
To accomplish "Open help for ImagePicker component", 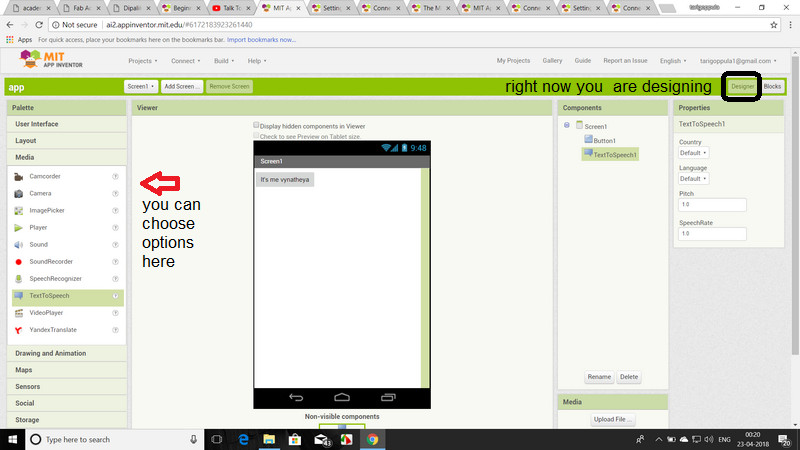I will click(x=115, y=211).
